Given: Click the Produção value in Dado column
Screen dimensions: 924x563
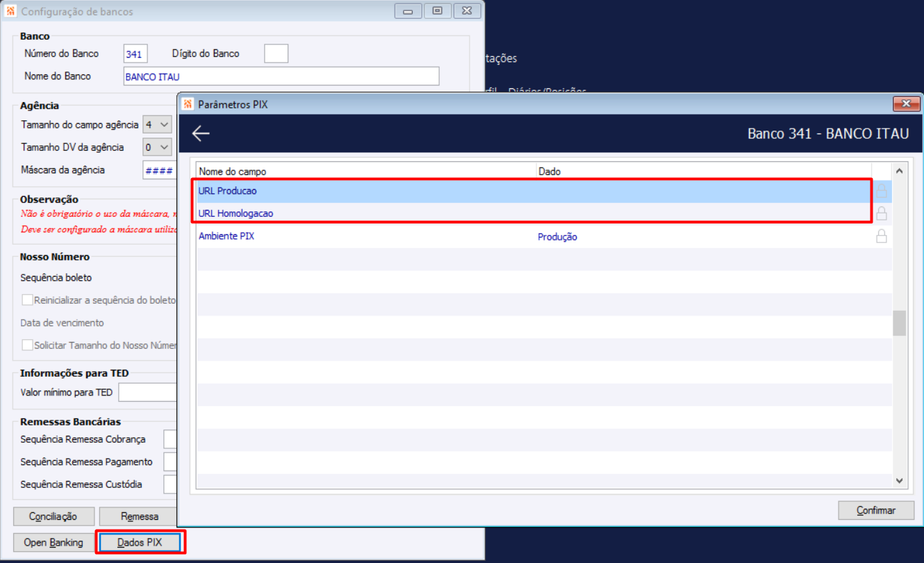Looking at the screenshot, I should coord(557,237).
